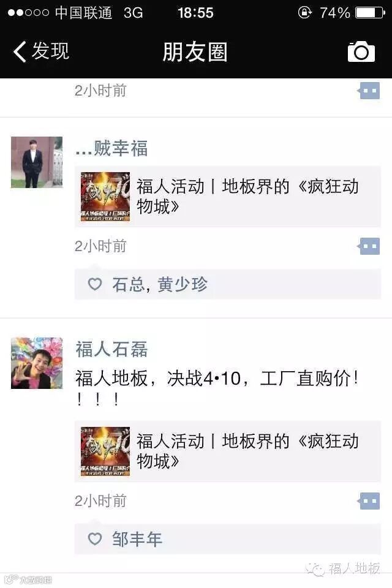The width and height of the screenshot is (392, 588).
Task: Tap article thumbnail in 福人石磊's shared link
Action: pos(105,451)
